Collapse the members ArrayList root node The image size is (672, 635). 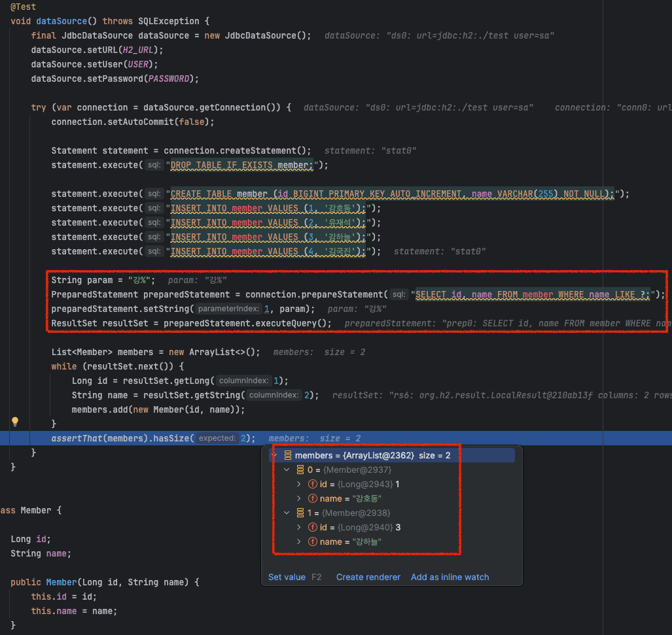click(275, 455)
